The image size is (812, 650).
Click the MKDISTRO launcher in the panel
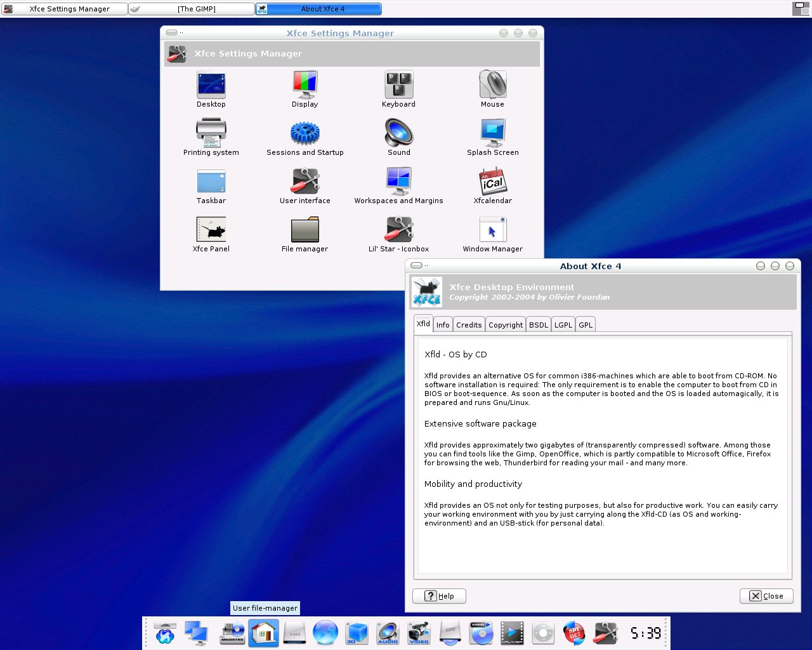[x=233, y=633]
